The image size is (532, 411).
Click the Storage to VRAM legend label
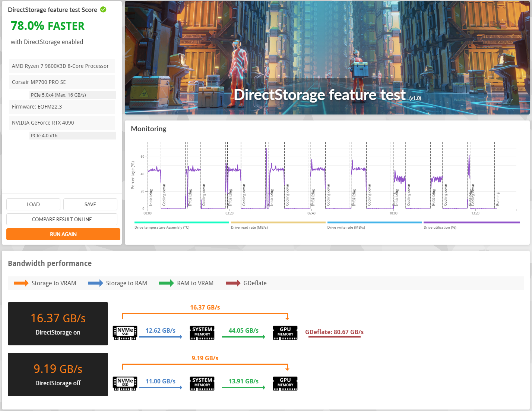[54, 283]
